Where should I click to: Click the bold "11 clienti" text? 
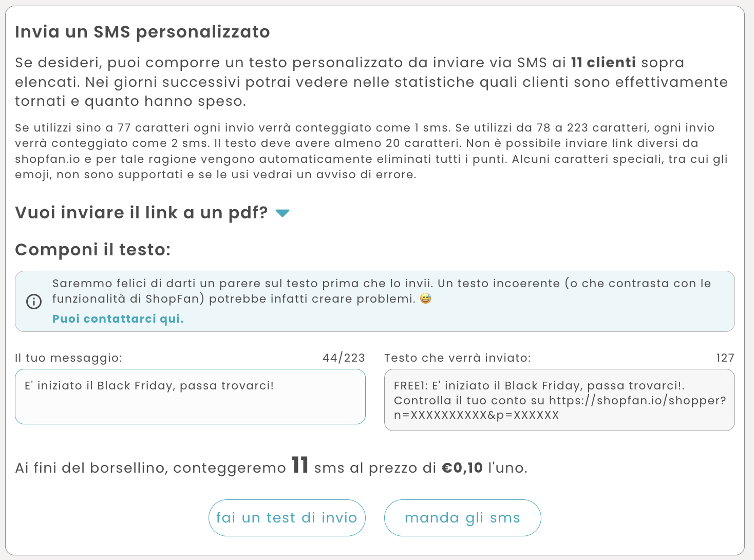(x=604, y=63)
